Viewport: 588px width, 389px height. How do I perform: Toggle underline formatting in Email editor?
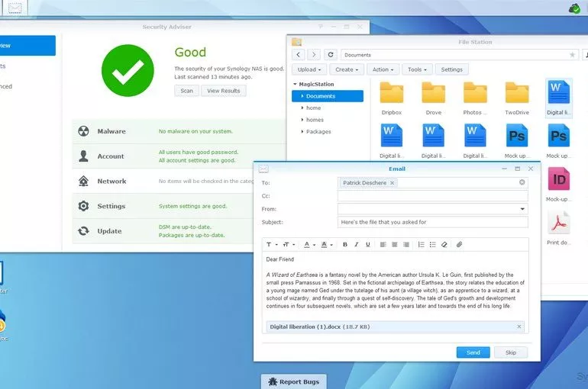[x=368, y=245]
